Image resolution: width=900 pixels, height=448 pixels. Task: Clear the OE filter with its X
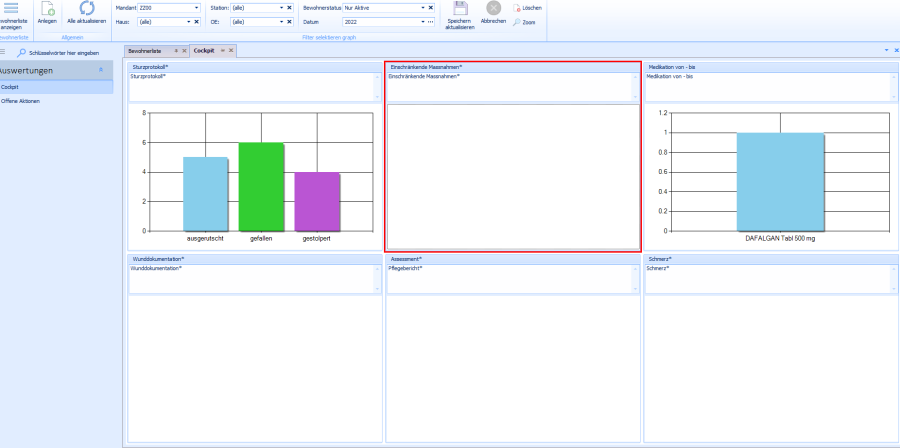(x=289, y=22)
